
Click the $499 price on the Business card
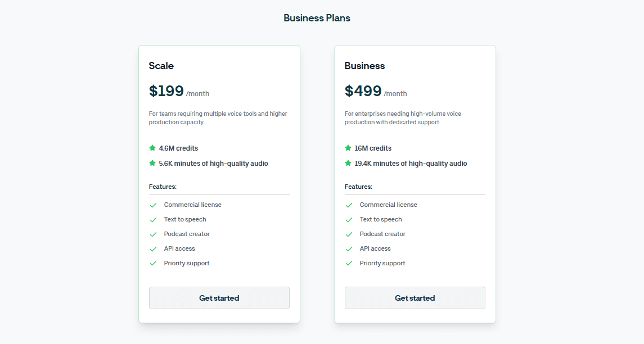point(363,91)
